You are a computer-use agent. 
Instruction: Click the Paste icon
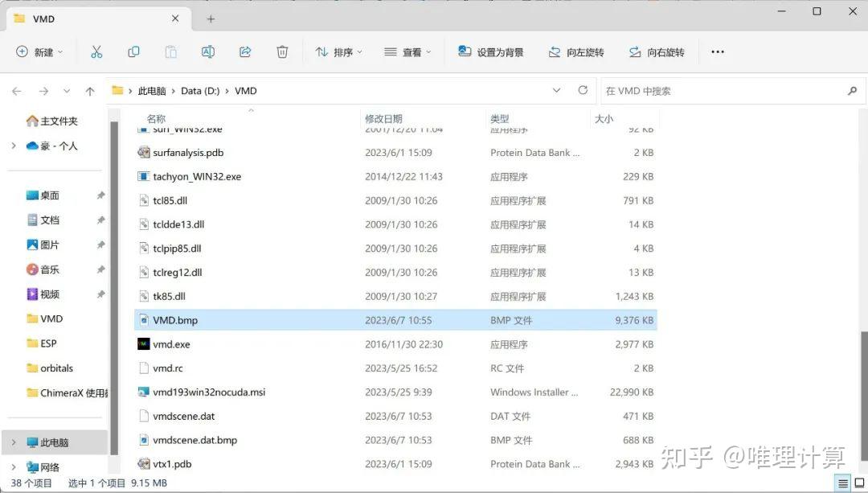(x=170, y=51)
